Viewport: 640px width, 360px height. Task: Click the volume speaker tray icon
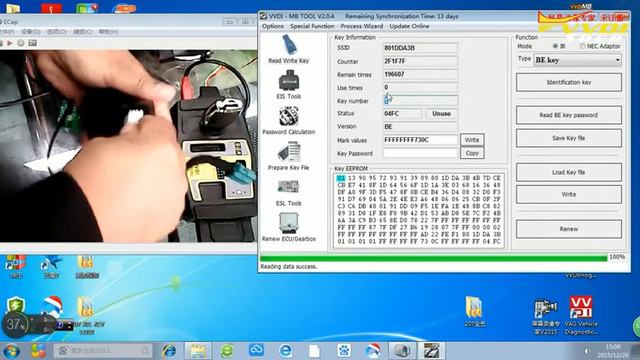click(x=587, y=351)
